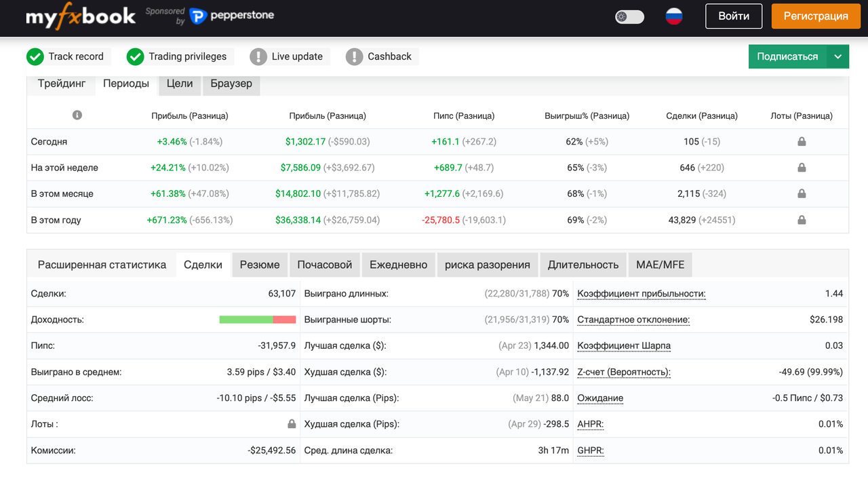Click the Подписаться subscribe button
The image size is (868, 477).
pos(787,56)
